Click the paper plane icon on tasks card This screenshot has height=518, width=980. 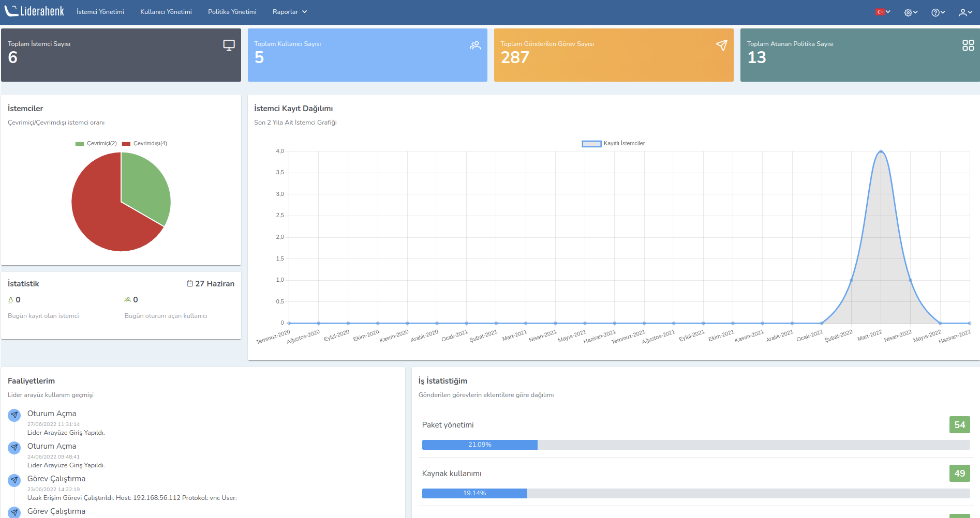721,45
